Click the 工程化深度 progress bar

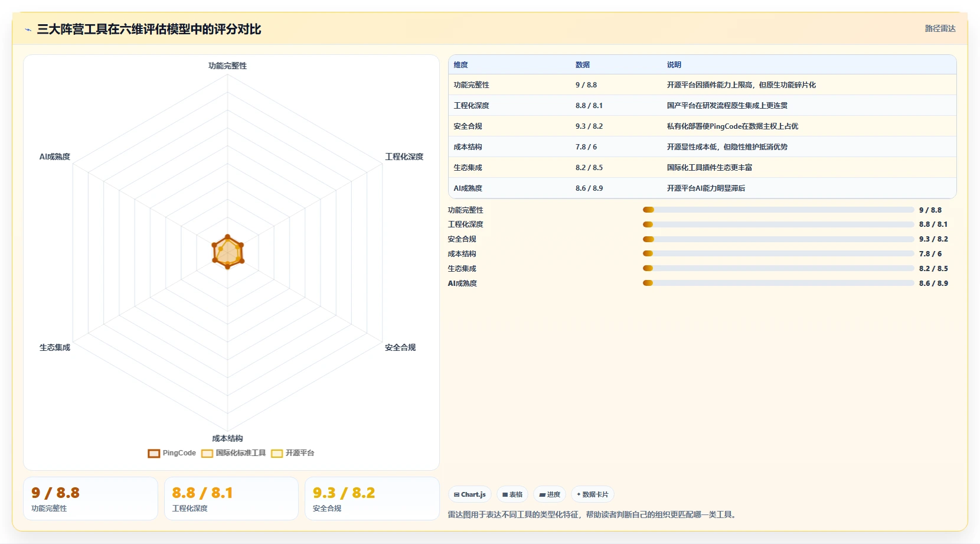[x=778, y=224]
